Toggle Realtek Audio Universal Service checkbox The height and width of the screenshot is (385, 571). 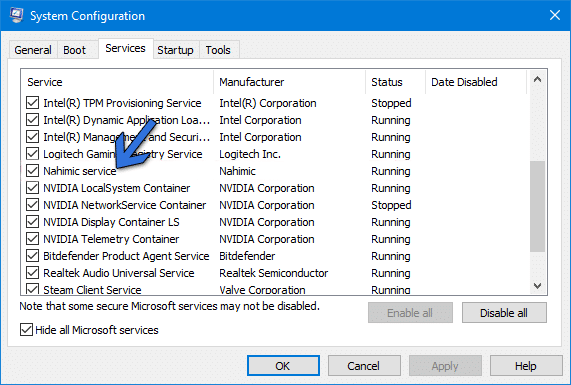(x=32, y=273)
